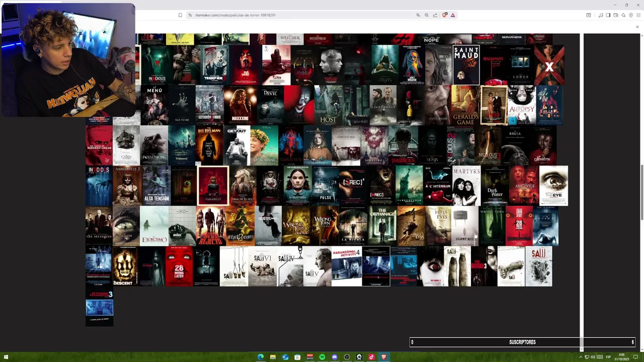
Task: Select the Martyrs poster
Action: coord(466,186)
